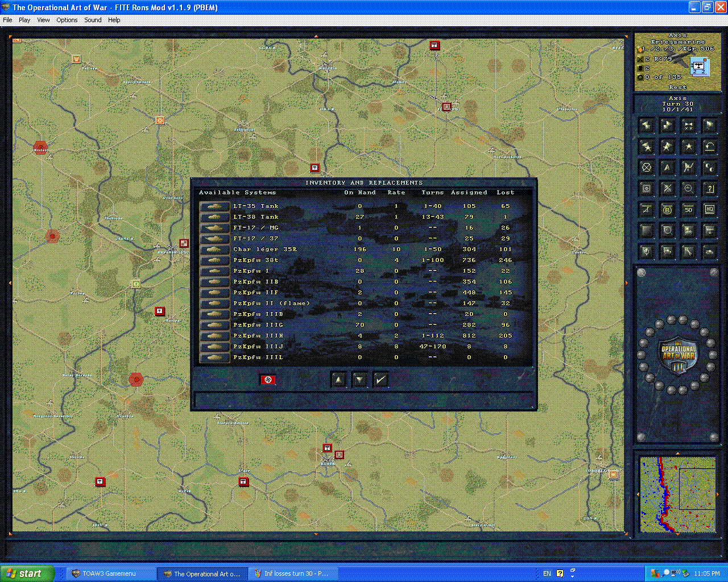The image size is (728, 582).
Task: Click the weather sun-and-cloud icon
Action: (688, 231)
